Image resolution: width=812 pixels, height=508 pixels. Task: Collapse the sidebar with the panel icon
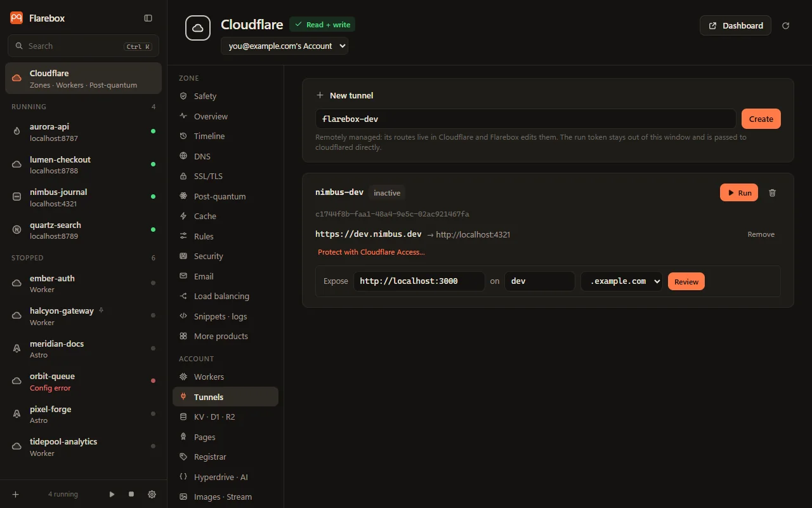pyautogui.click(x=148, y=18)
